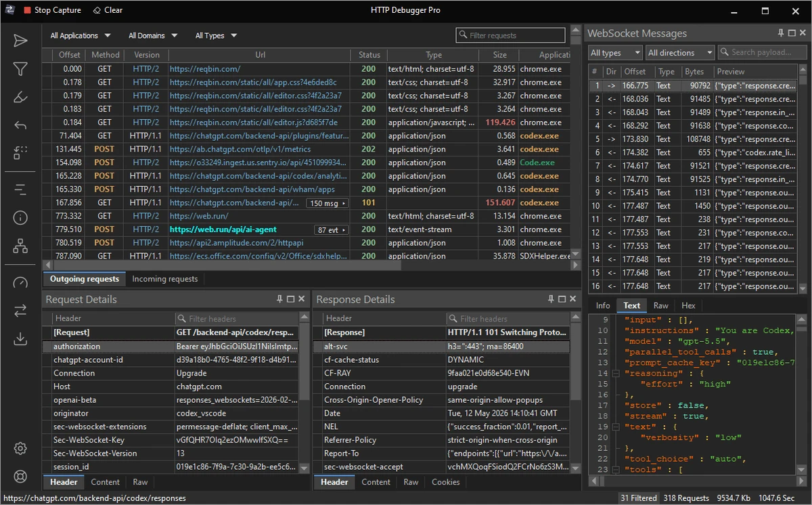Click the Clear button
Viewport: 812px width, 505px height.
(108, 10)
